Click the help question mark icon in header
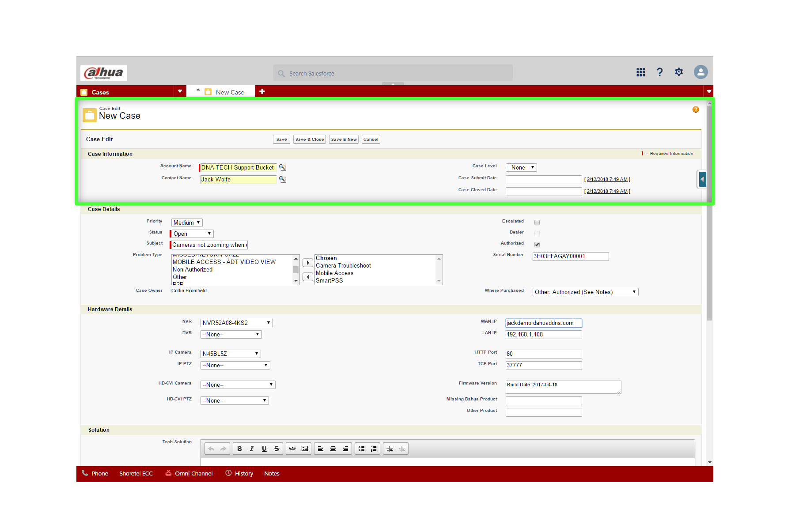 660,72
